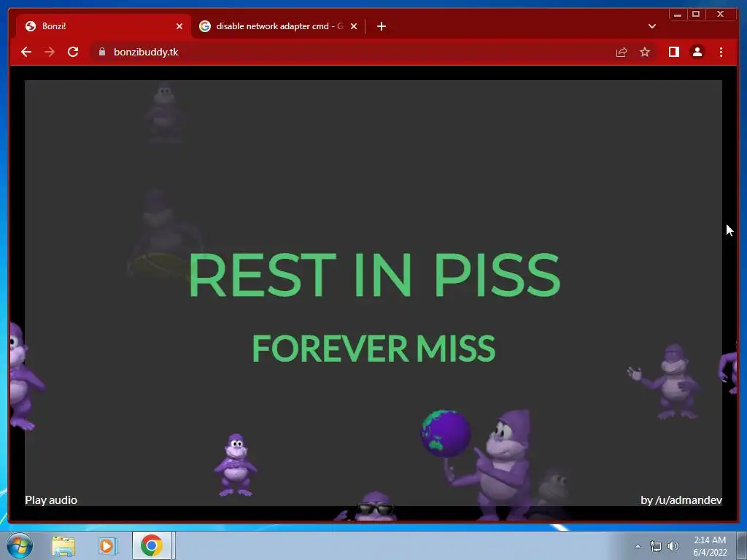
Task: Minimize the Chrome window
Action: pos(678,15)
